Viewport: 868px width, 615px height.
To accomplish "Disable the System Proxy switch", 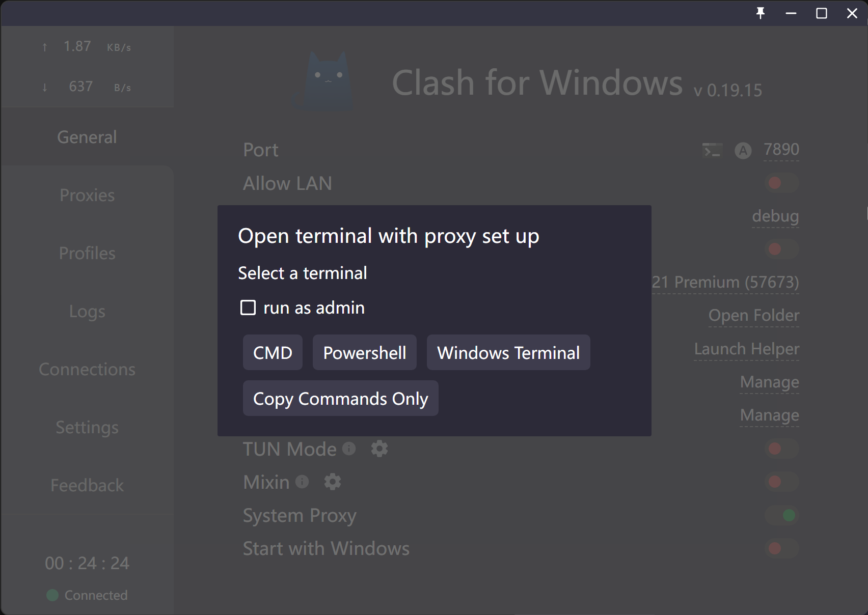I will (781, 515).
